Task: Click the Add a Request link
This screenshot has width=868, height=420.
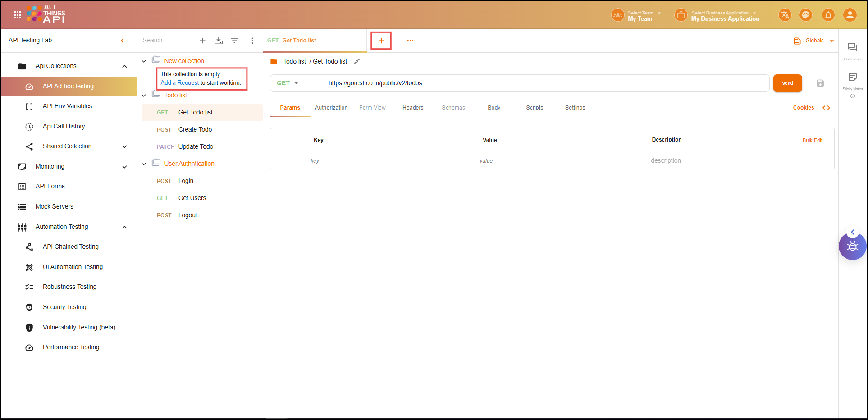Action: [180, 83]
